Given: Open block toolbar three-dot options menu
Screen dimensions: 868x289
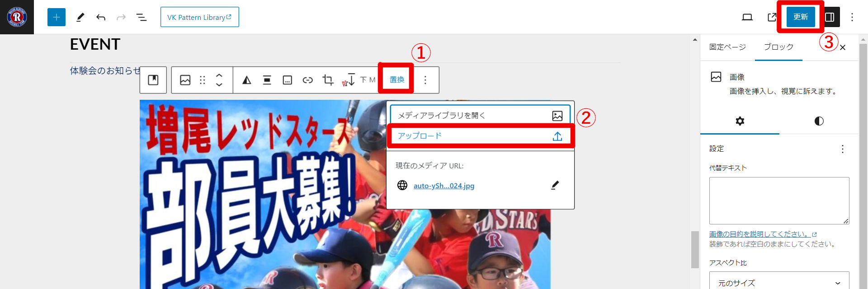Looking at the screenshot, I should [x=425, y=80].
